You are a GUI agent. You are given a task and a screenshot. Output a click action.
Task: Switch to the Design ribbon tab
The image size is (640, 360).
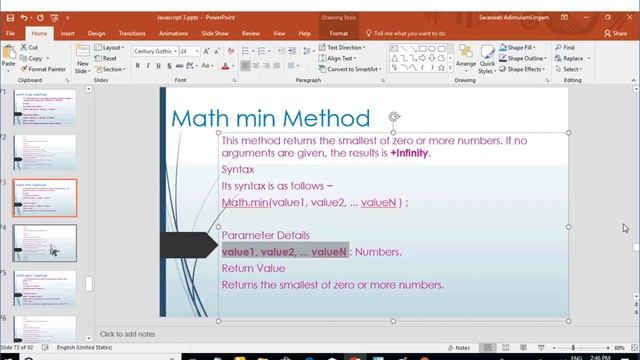point(96,33)
